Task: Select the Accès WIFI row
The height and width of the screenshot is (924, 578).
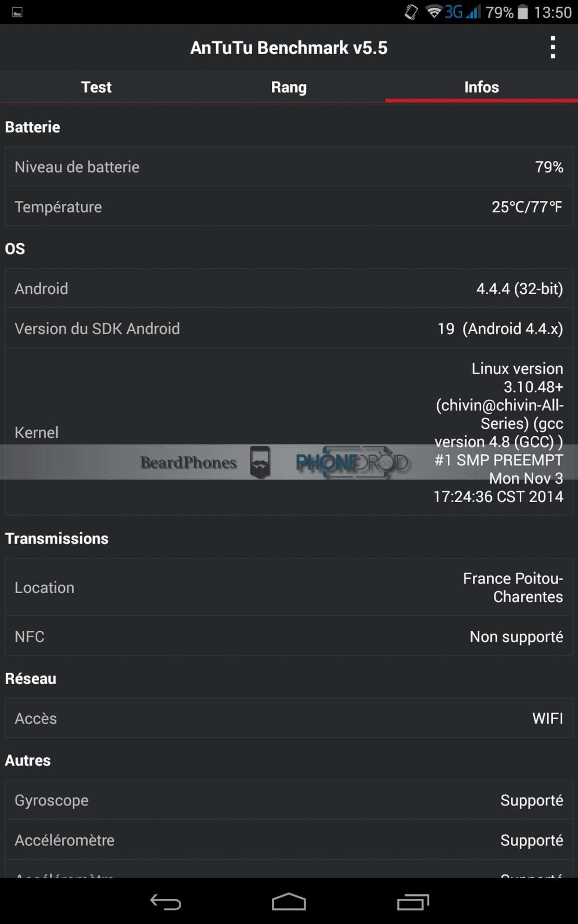Action: click(x=289, y=718)
